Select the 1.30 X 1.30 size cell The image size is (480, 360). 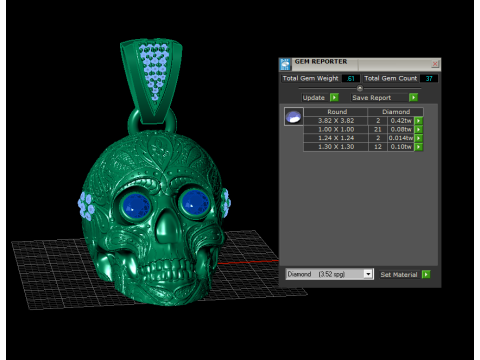[336, 147]
